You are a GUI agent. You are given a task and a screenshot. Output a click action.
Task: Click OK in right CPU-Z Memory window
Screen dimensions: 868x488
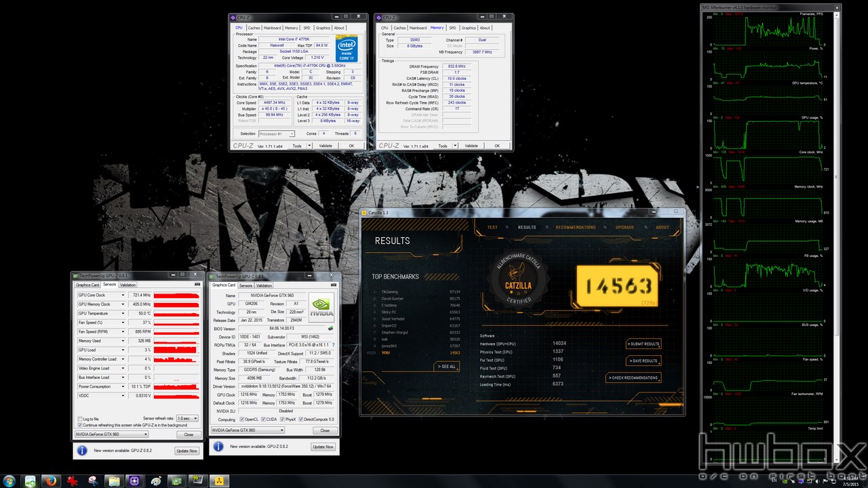pyautogui.click(x=497, y=146)
